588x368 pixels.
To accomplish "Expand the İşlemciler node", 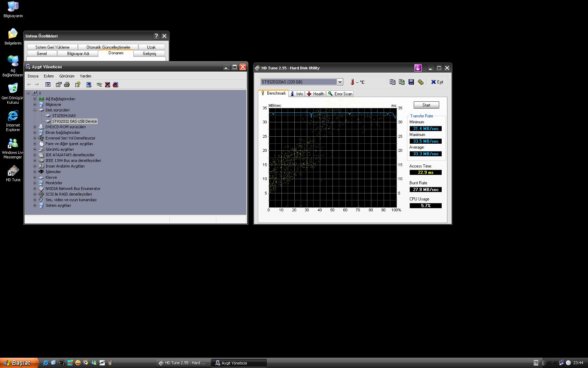I will tap(35, 172).
